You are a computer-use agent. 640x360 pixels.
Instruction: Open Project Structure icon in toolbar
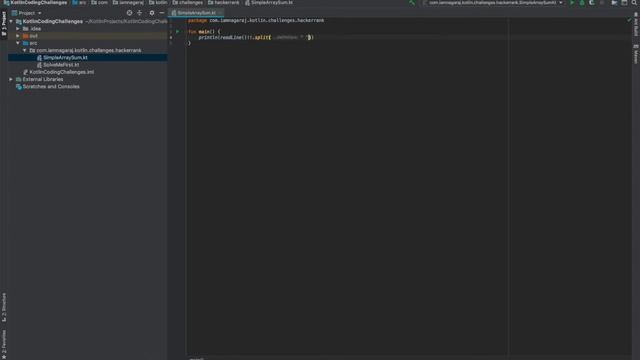(614, 2)
